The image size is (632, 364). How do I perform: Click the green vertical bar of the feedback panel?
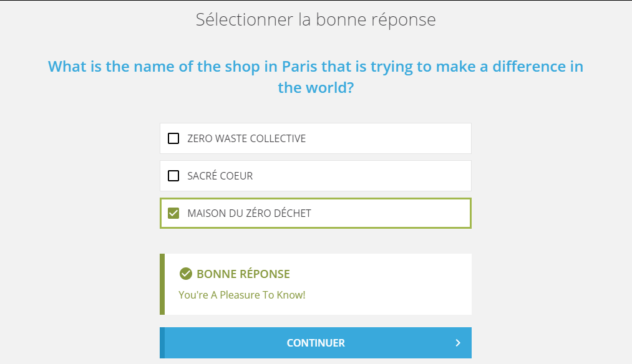(x=162, y=284)
